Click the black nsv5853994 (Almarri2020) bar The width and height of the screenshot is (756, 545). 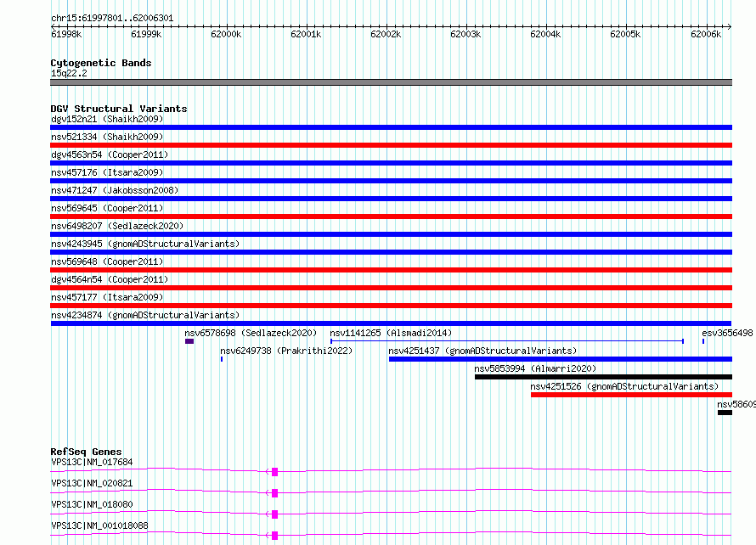pyautogui.click(x=604, y=377)
